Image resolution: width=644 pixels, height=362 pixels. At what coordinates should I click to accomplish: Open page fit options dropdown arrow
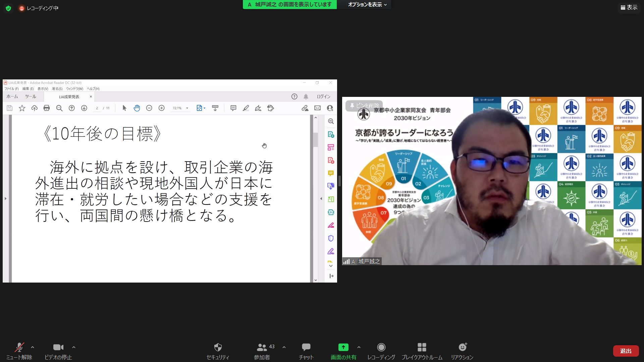(x=205, y=108)
